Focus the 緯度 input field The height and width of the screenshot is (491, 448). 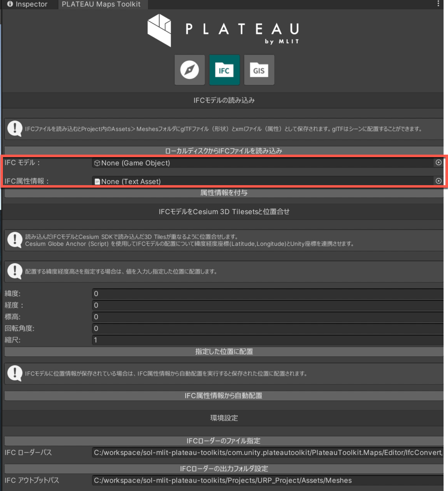coord(268,294)
